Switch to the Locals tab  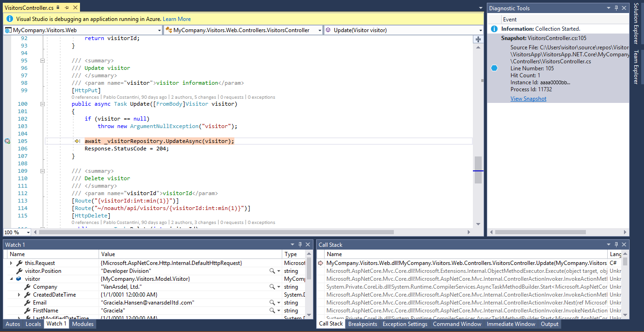point(33,324)
